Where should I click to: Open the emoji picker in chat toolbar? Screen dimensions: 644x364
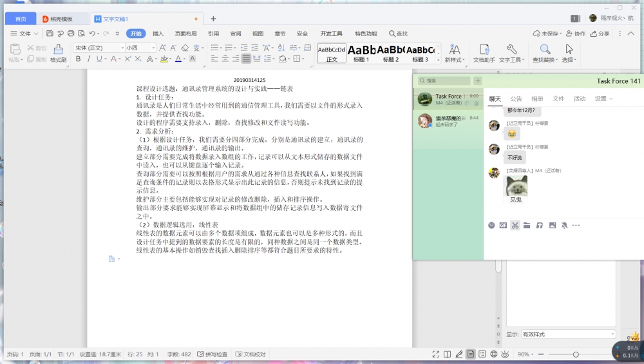click(x=491, y=225)
